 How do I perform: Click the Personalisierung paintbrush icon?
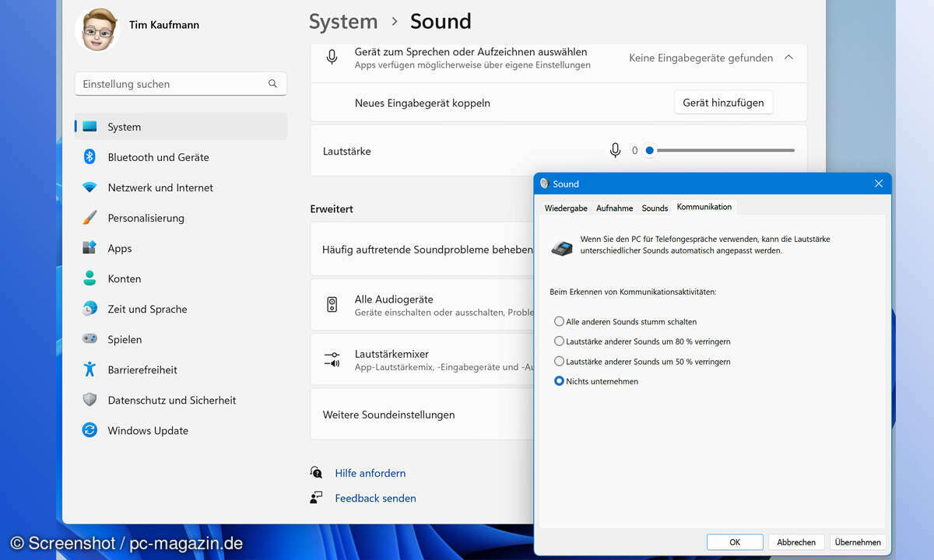pos(90,218)
